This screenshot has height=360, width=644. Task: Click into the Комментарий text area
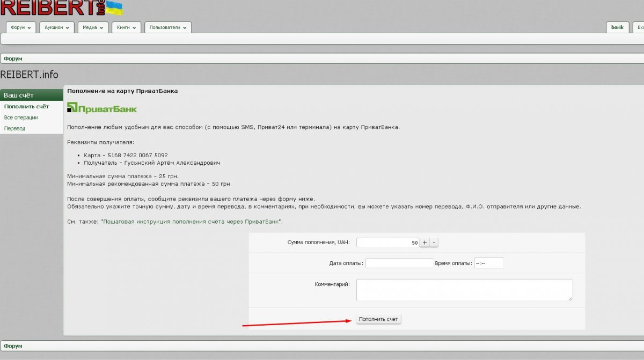coord(464,290)
